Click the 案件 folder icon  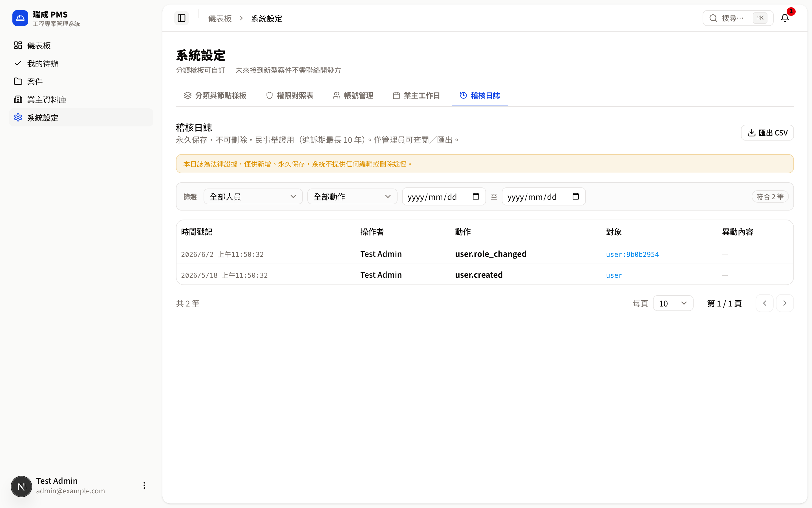tap(18, 81)
